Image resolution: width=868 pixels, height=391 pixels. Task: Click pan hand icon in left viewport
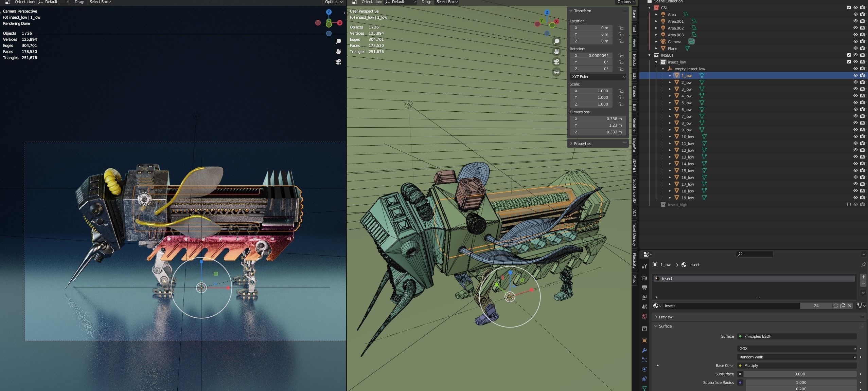tap(338, 52)
